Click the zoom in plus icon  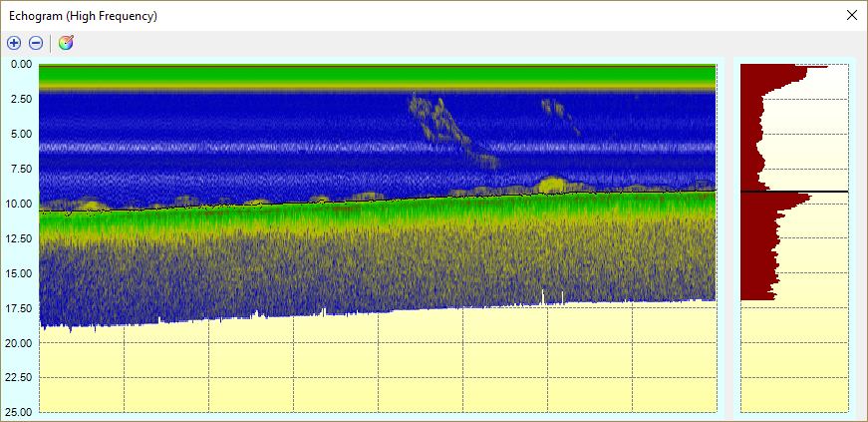(14, 43)
